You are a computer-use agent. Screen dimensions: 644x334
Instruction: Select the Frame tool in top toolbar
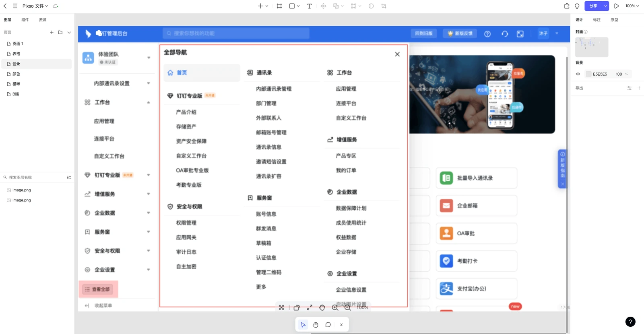(279, 6)
